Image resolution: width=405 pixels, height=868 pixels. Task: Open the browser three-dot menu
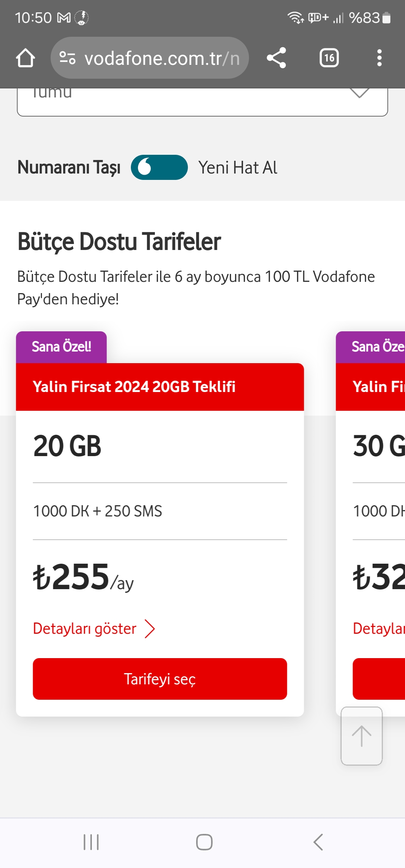[379, 58]
